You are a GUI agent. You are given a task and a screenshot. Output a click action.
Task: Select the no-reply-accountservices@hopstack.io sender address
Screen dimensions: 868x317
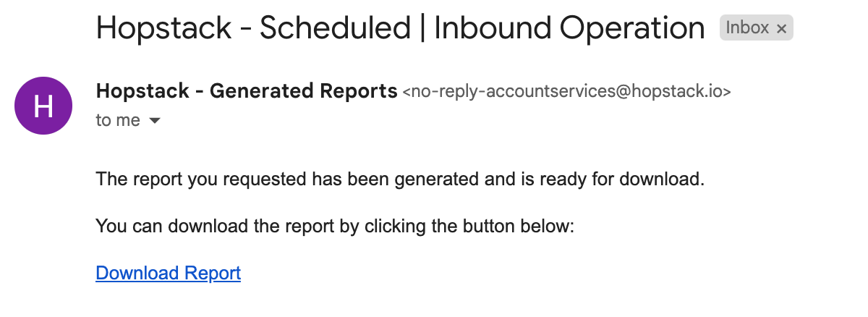(x=566, y=92)
